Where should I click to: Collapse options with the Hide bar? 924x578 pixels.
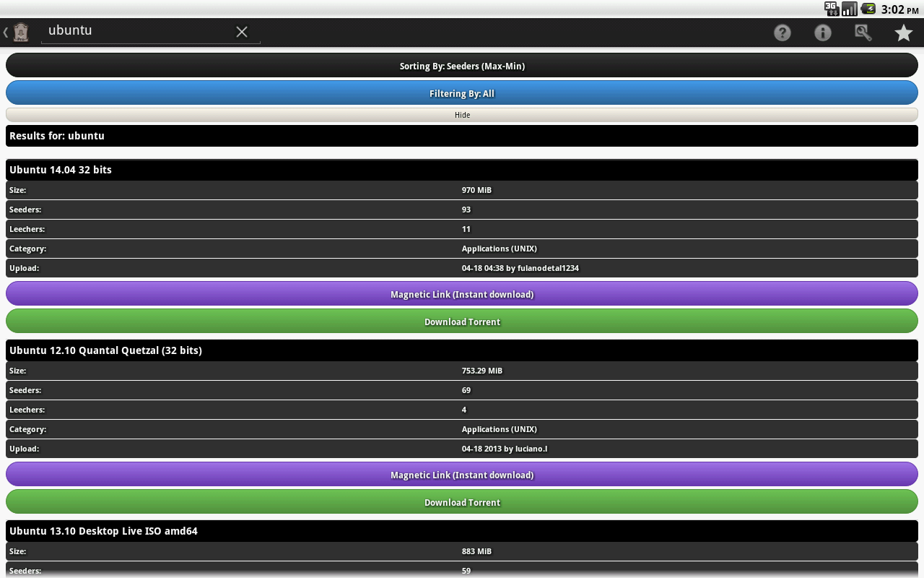click(x=462, y=115)
